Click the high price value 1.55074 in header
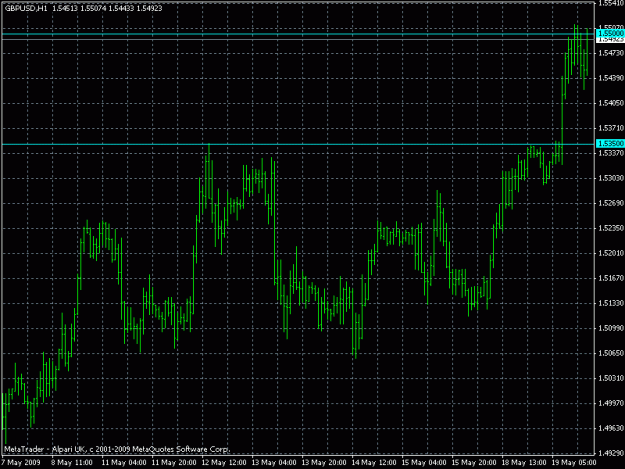Screen dimensions: 625x469 point(93,8)
